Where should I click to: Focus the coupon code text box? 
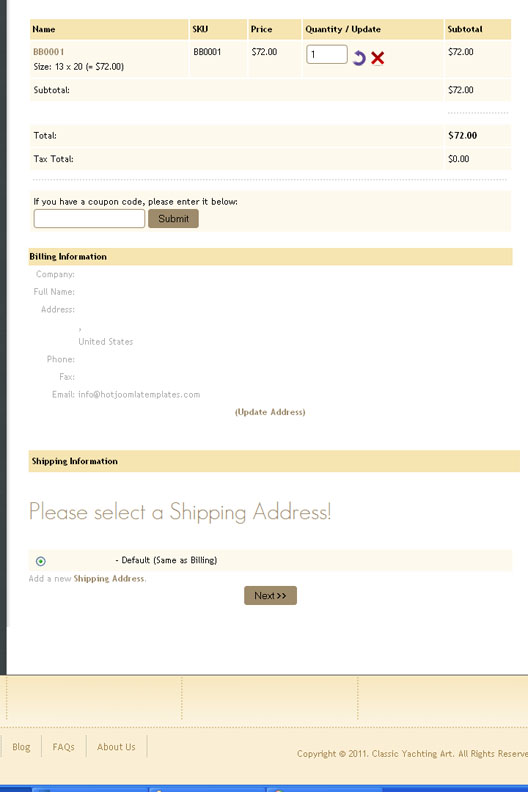point(89,219)
